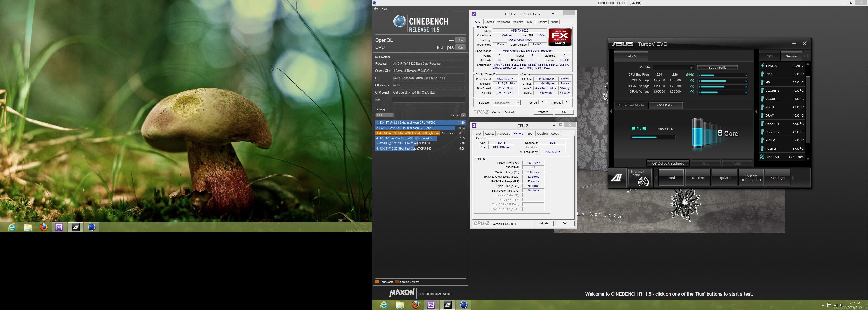Collapse the sensor panel with its left arrow

tap(756, 111)
